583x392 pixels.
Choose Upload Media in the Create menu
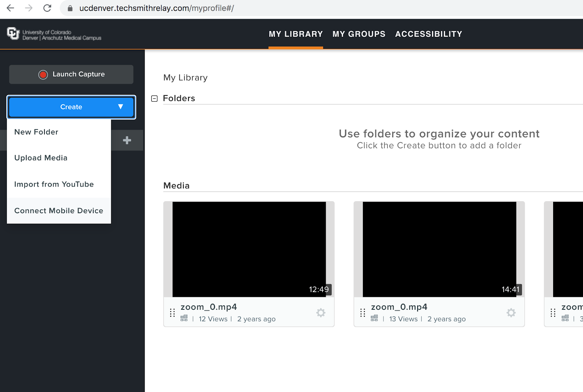pyautogui.click(x=59, y=158)
